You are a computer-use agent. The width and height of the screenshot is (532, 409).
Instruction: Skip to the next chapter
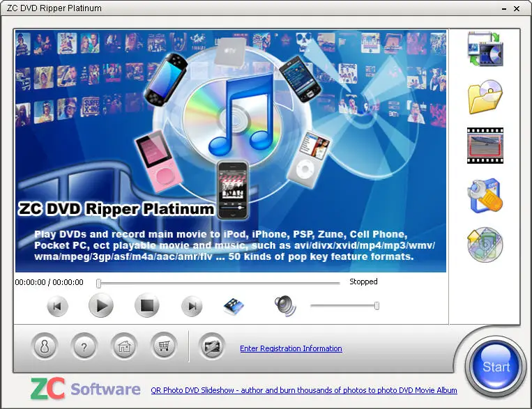click(192, 307)
